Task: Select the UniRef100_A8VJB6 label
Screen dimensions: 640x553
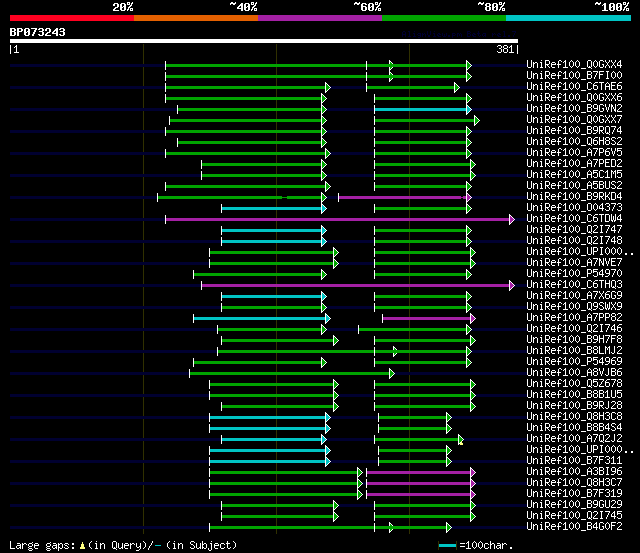Action: pos(574,373)
